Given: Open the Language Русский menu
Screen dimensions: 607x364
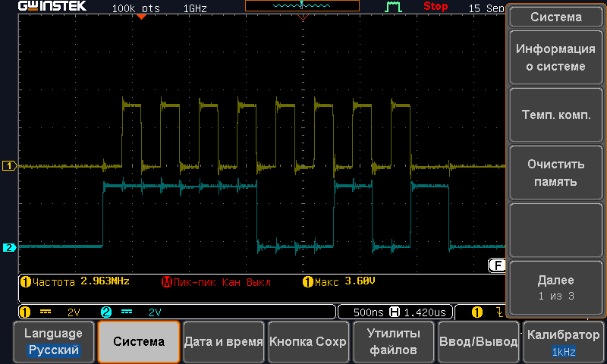Looking at the screenshot, I should 53,342.
